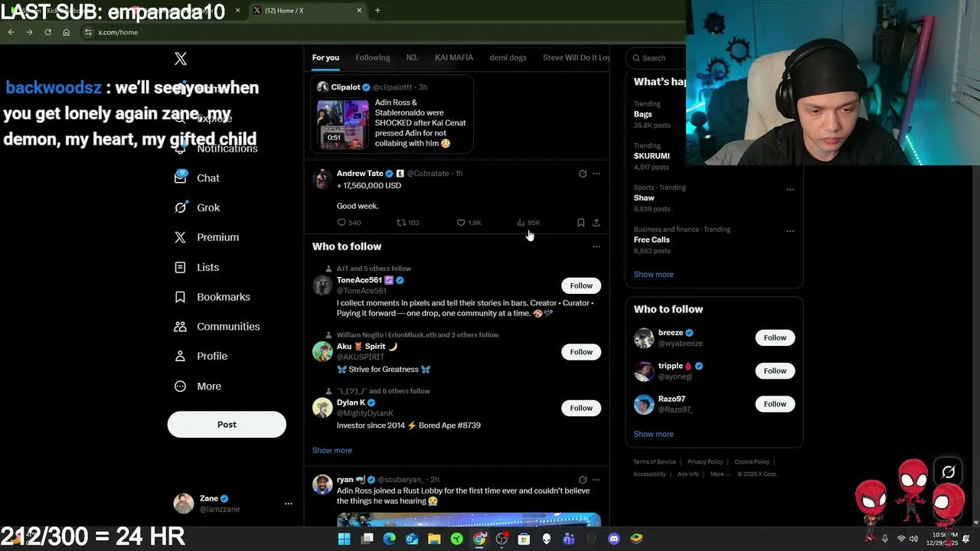
Task: Open Terms of Service link
Action: (655, 462)
